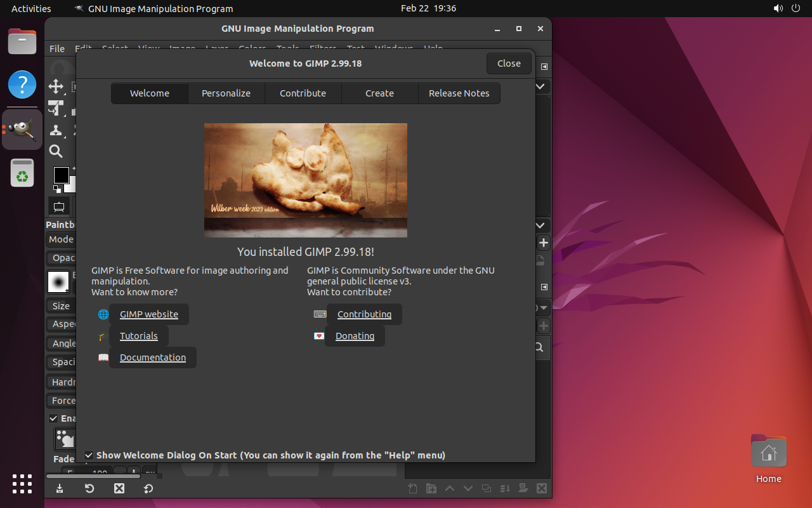Click the search magnifier in right dock

coord(540,347)
